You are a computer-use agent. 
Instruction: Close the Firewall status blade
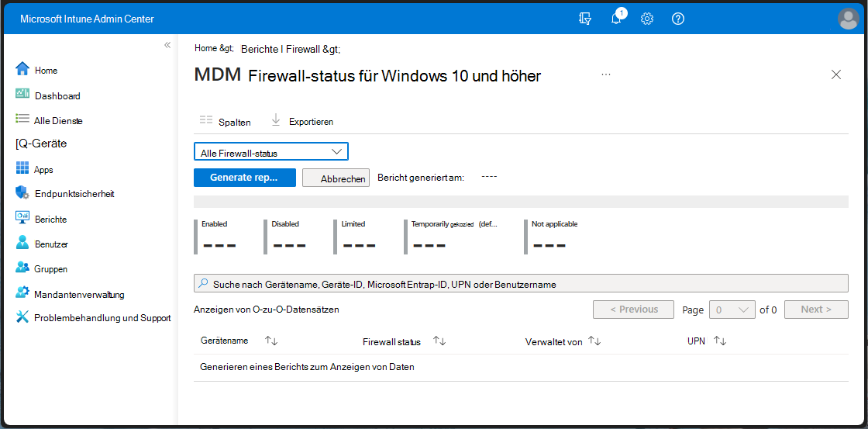tap(836, 74)
